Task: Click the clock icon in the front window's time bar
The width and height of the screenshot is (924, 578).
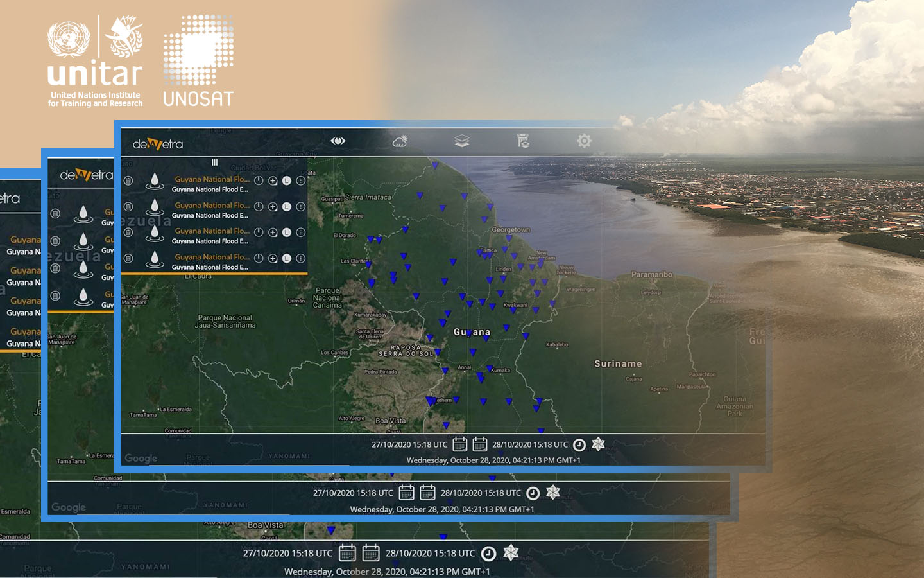Action: pyautogui.click(x=579, y=444)
